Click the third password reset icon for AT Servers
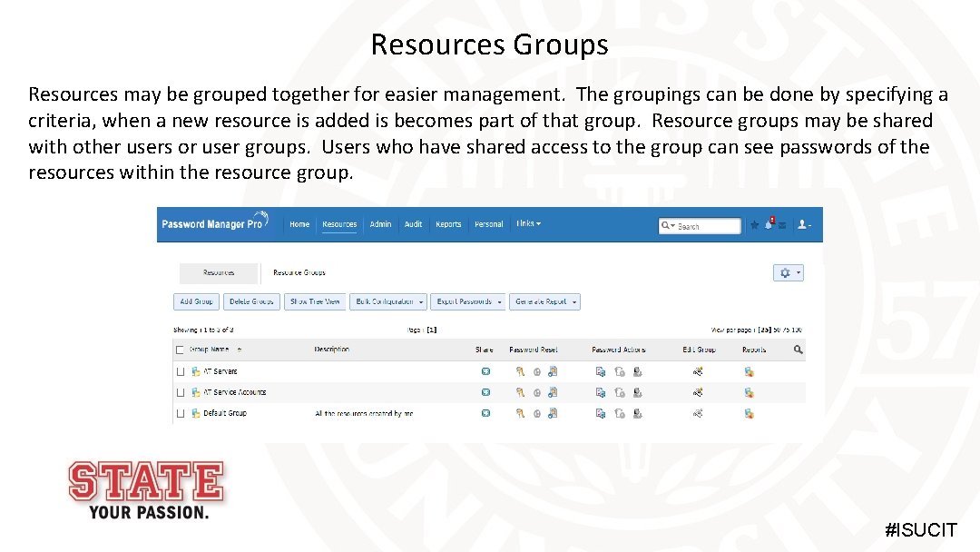 [x=553, y=371]
